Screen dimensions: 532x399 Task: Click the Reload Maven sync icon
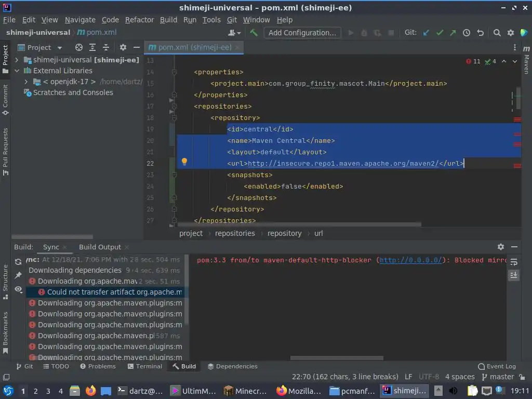point(18,262)
